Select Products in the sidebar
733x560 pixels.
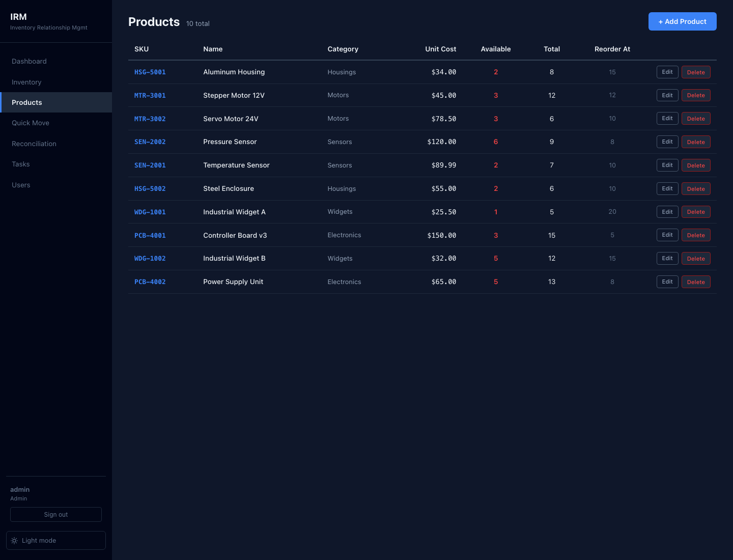coord(56,102)
